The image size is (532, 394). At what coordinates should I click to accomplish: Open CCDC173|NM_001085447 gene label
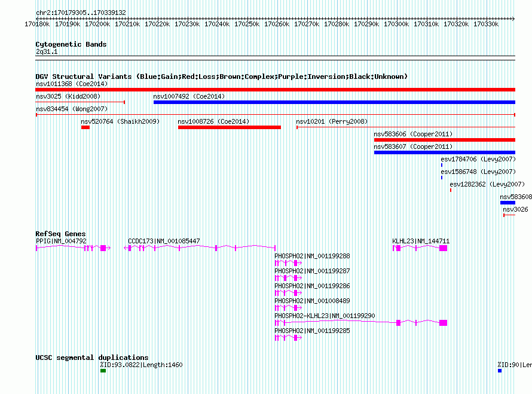click(x=164, y=241)
